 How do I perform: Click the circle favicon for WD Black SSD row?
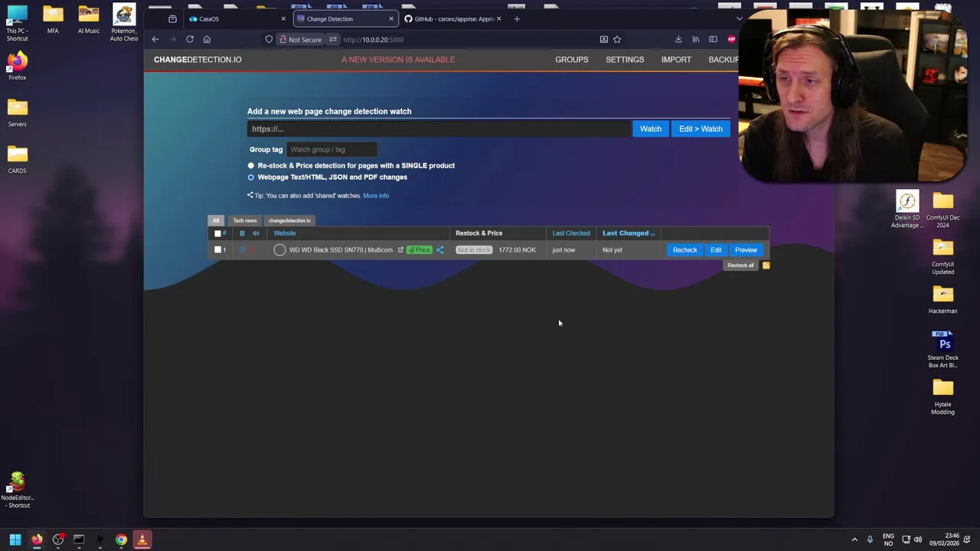pos(279,250)
